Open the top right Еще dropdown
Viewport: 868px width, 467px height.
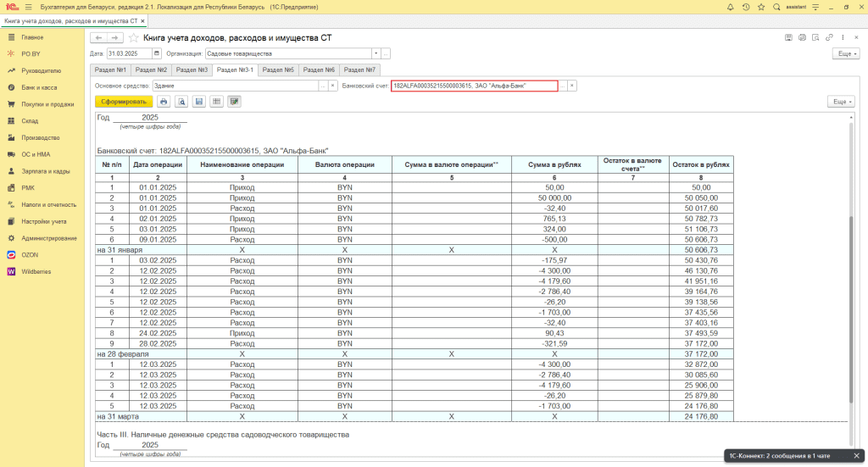pos(847,53)
